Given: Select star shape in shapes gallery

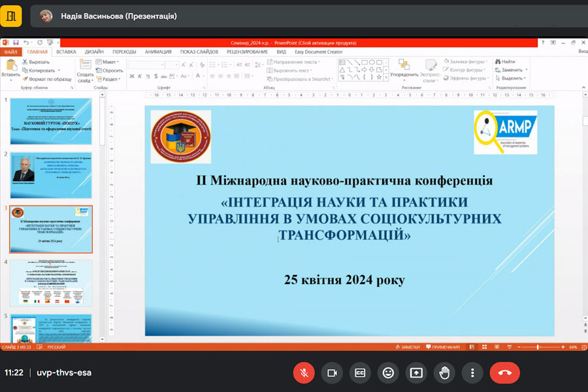Looking at the screenshot, I should tap(379, 77).
